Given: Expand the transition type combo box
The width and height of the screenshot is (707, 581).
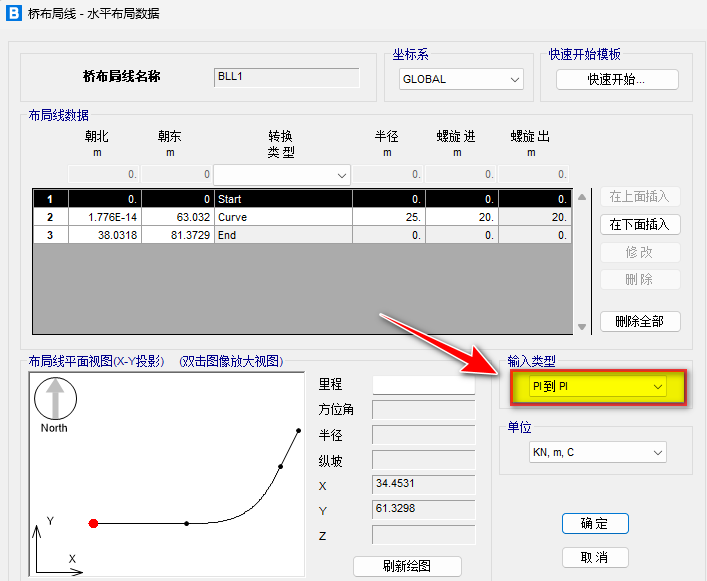Looking at the screenshot, I should (x=280, y=175).
